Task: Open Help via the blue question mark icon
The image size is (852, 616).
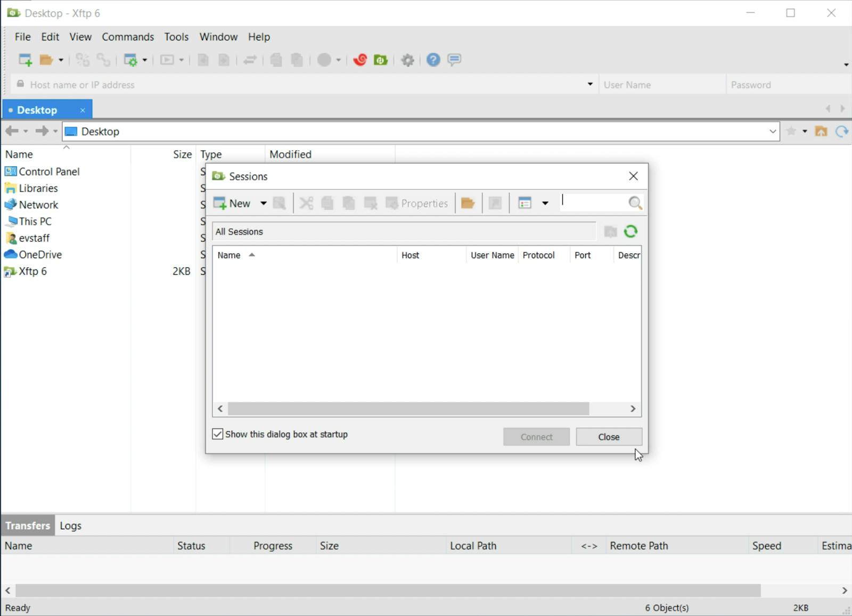Action: click(433, 60)
